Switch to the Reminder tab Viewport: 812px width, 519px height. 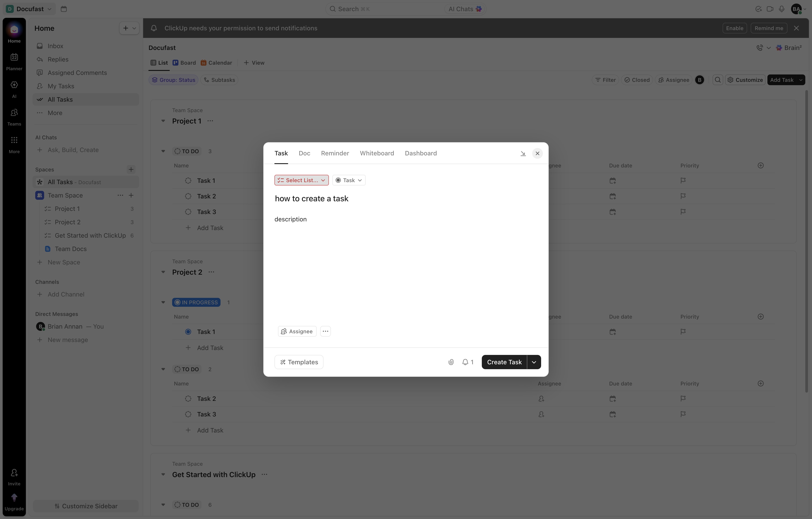point(335,153)
